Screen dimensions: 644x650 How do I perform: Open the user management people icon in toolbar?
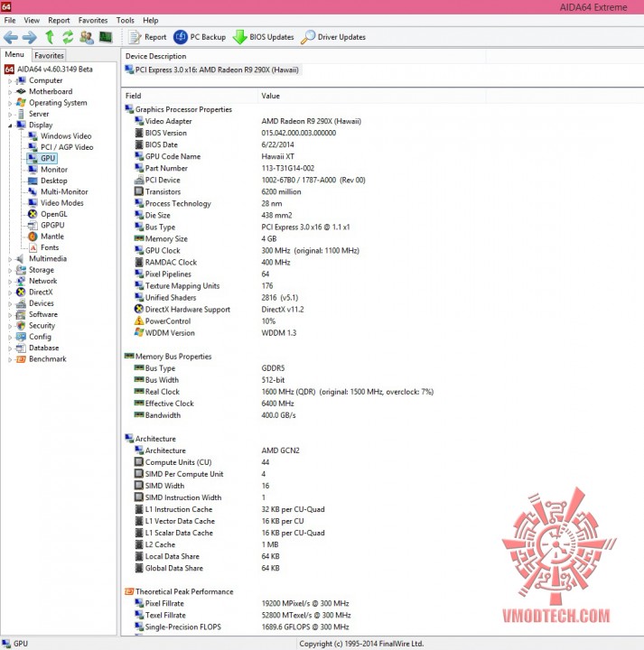point(86,37)
